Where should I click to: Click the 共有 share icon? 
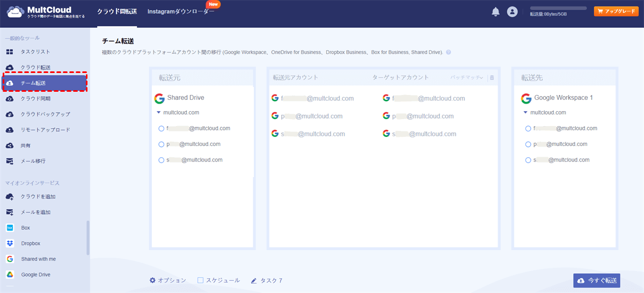point(10,145)
